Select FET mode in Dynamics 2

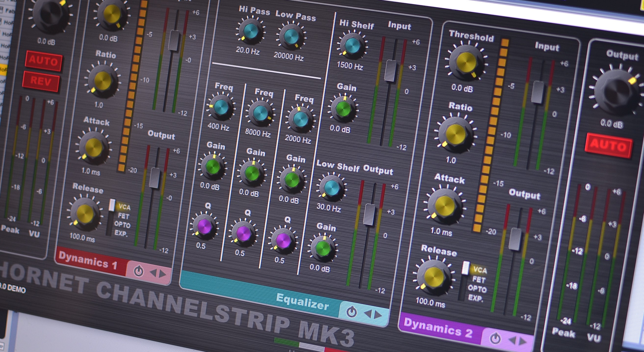(479, 279)
